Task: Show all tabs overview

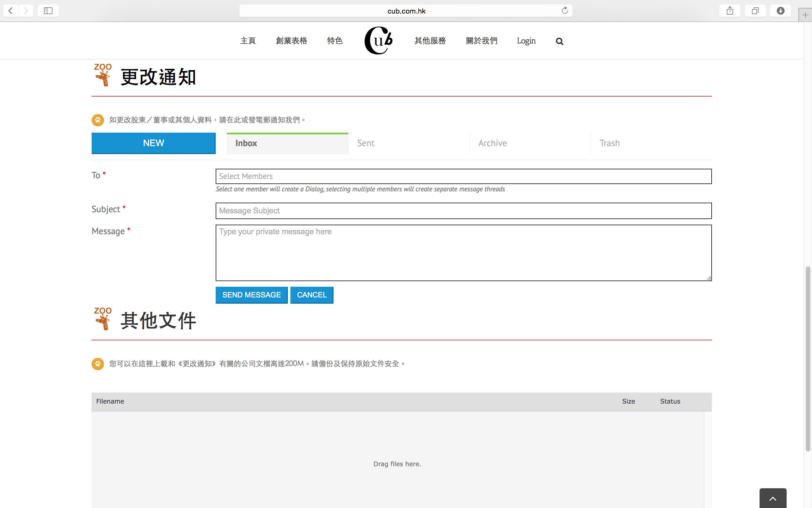Action: (x=755, y=11)
